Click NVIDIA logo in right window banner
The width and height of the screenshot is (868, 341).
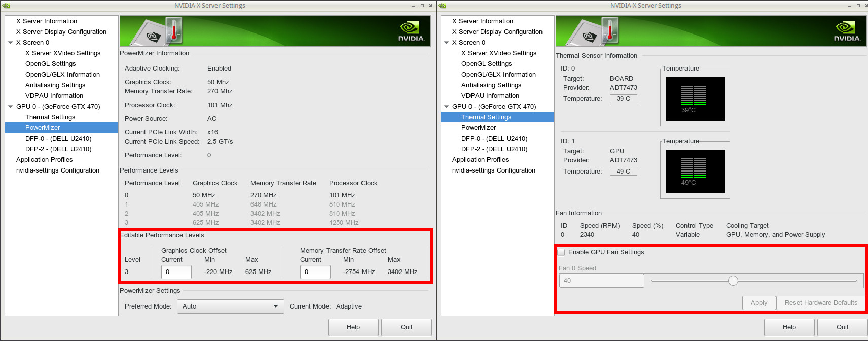847,31
